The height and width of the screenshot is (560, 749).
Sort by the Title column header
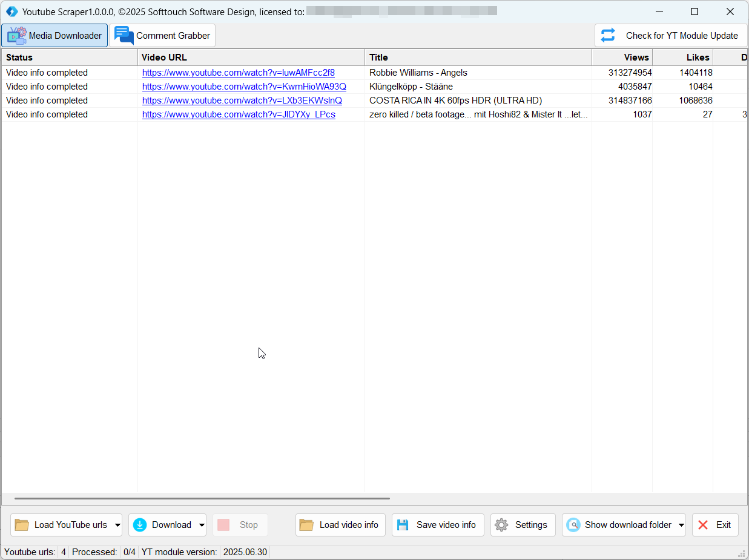[478, 58]
